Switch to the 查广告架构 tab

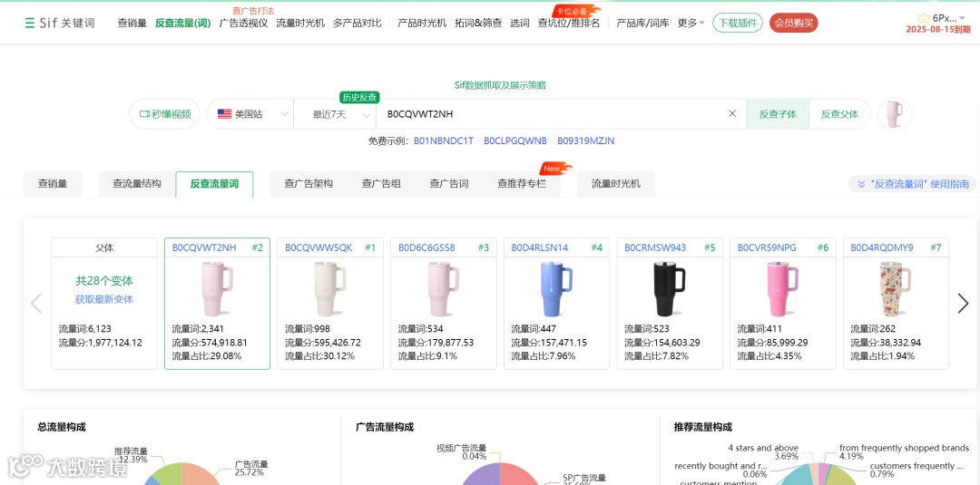[309, 184]
